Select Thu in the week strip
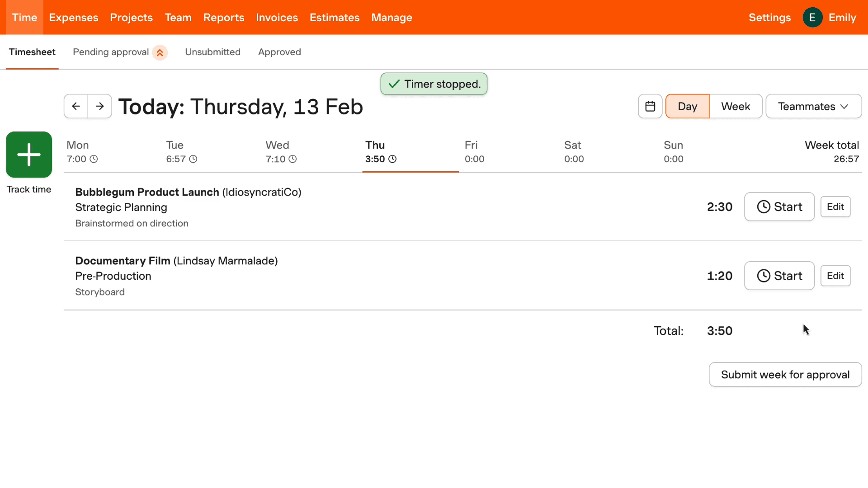The width and height of the screenshot is (868, 488). tap(410, 152)
